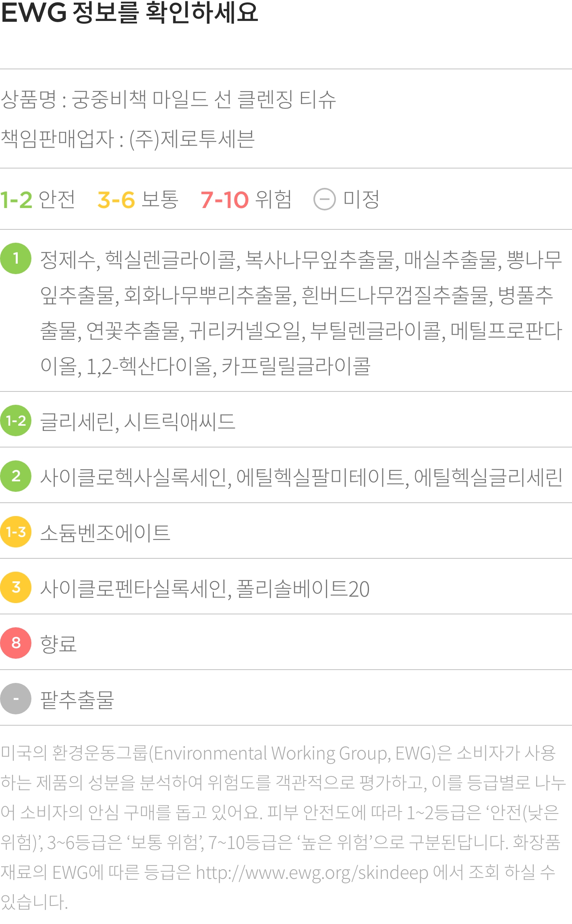Click the 7-10 위험 legend label
572x924 pixels.
(x=246, y=200)
